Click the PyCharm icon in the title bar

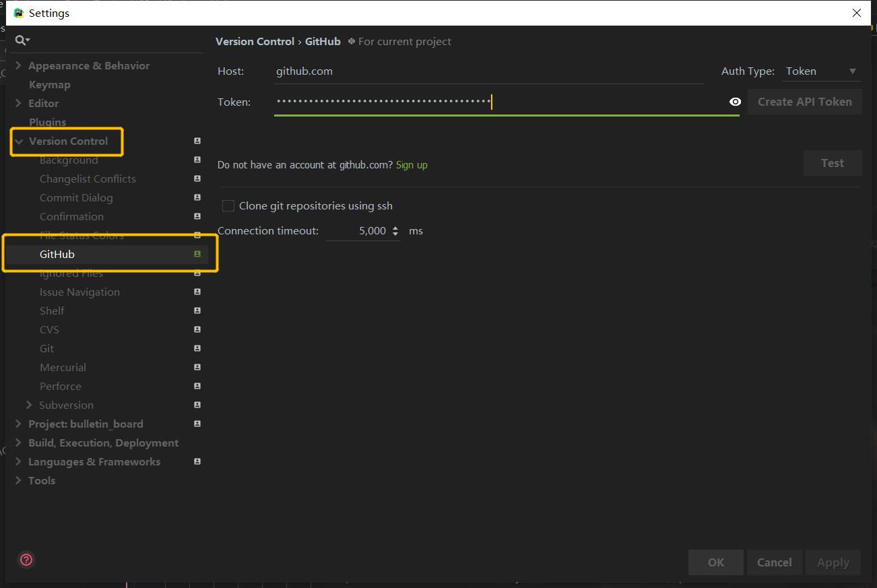19,13
